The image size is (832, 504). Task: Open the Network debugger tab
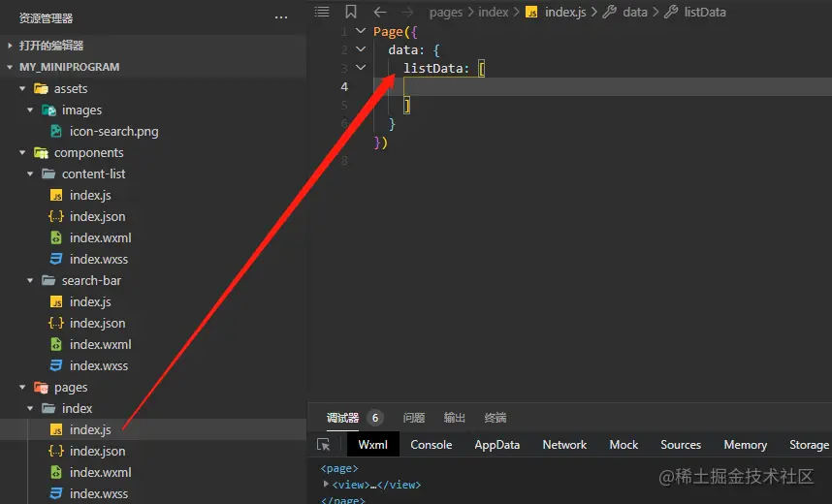[x=564, y=445]
